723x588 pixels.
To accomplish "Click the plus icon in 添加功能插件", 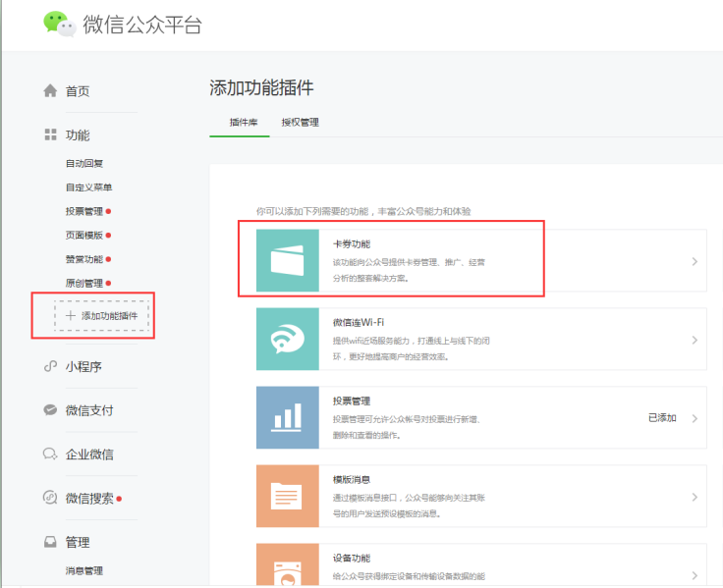I will click(70, 316).
